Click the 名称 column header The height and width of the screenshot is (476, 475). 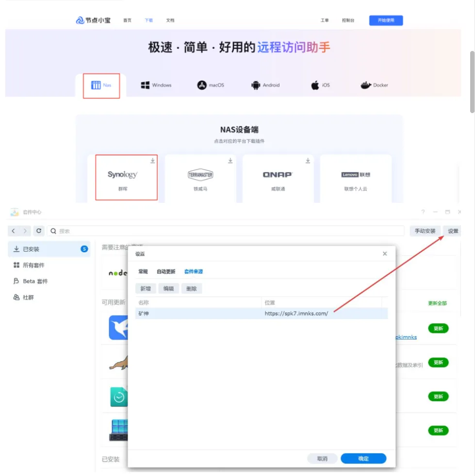pos(198,303)
